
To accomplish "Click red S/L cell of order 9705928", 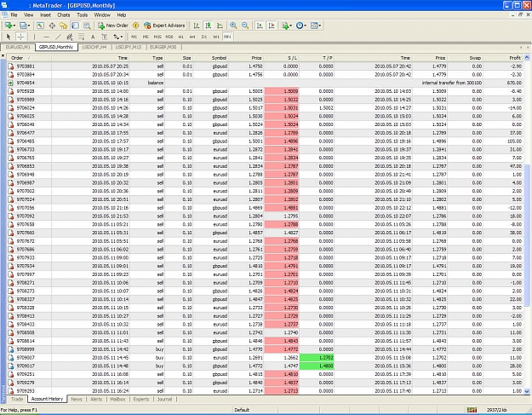I will tap(282, 91).
